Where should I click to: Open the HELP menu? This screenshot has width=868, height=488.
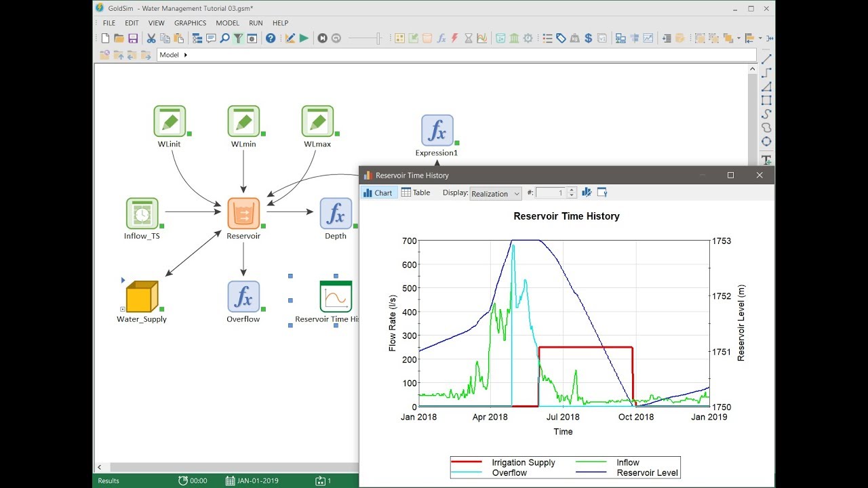[x=280, y=23]
